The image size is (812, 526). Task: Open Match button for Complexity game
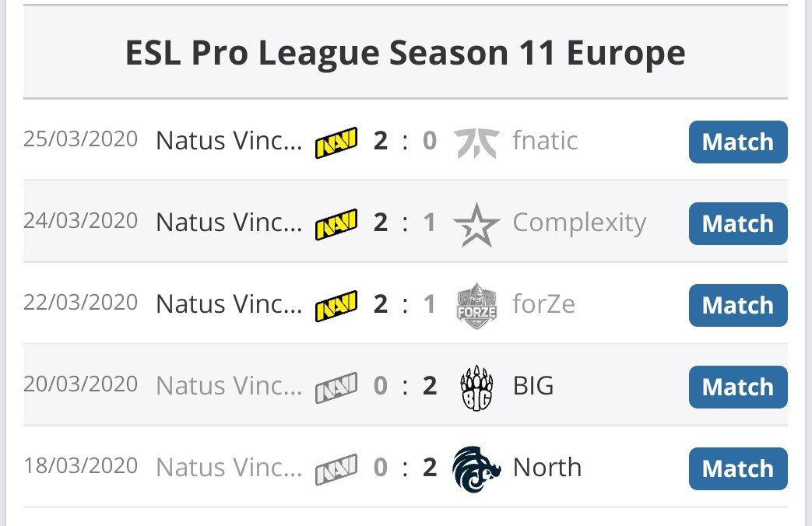coord(738,223)
